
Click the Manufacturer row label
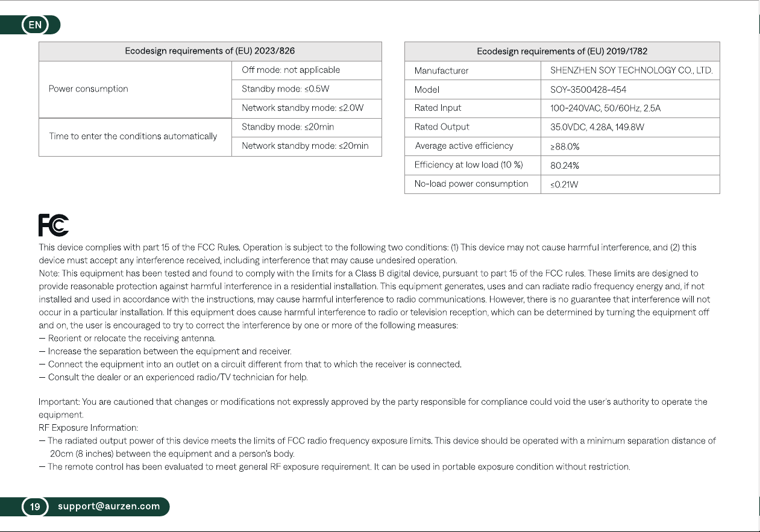[x=442, y=70]
